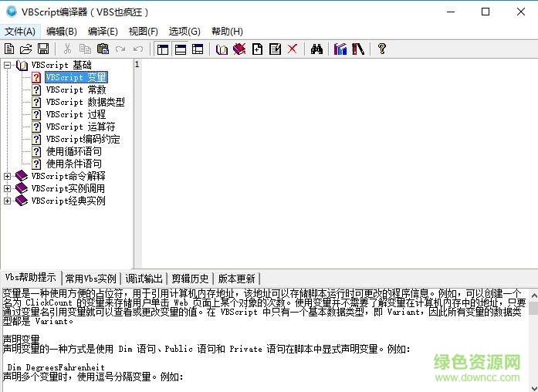
Task: Click the help panel vertical scrollbar thumb
Action: pyautogui.click(x=533, y=308)
